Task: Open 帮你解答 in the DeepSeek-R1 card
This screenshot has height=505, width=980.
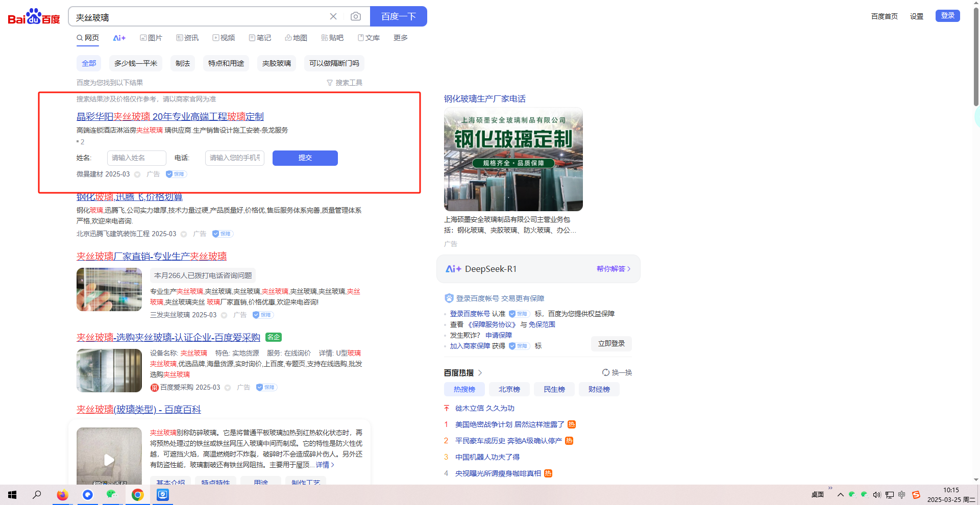Action: click(x=614, y=269)
